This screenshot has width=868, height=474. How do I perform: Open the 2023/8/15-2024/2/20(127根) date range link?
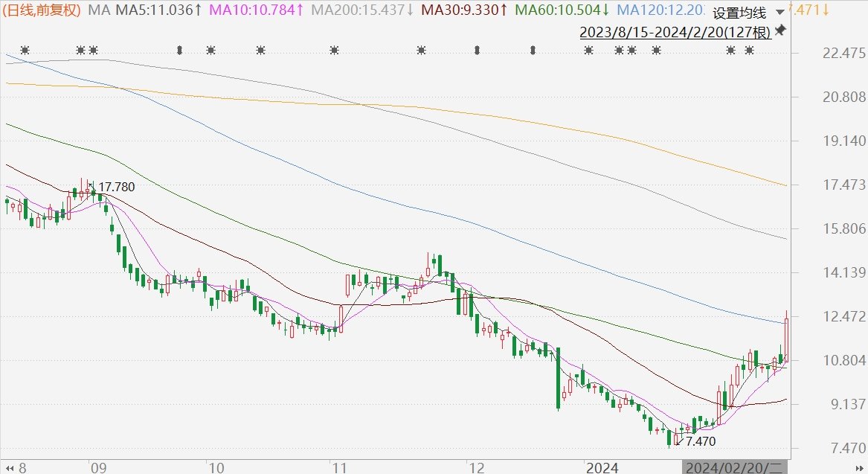tap(675, 31)
